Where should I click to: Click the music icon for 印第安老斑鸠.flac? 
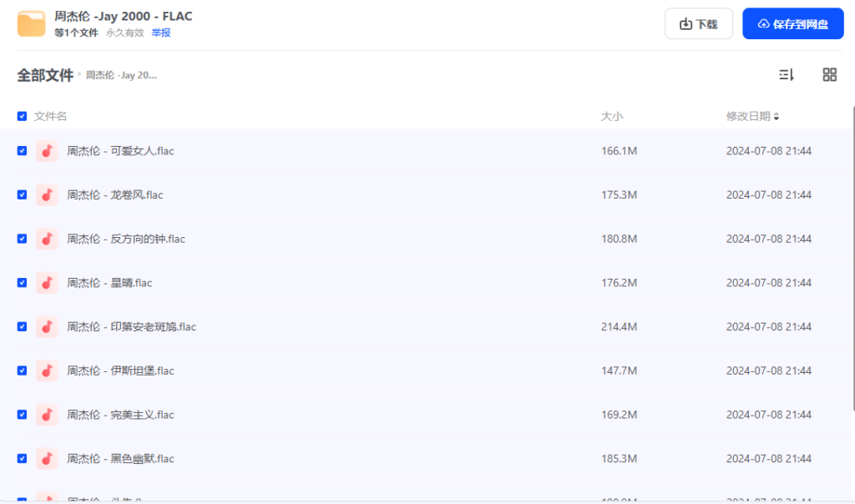pyautogui.click(x=47, y=327)
